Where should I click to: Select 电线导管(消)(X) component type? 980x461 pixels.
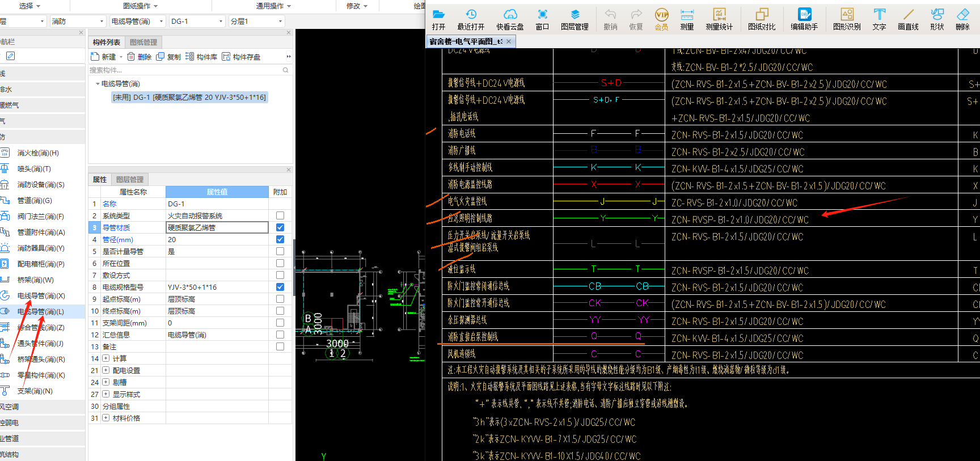[41, 296]
